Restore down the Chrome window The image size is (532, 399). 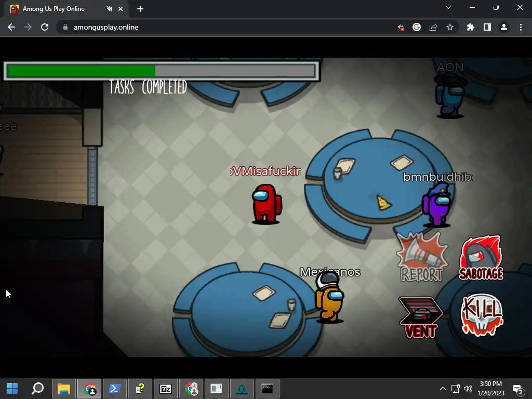point(496,7)
